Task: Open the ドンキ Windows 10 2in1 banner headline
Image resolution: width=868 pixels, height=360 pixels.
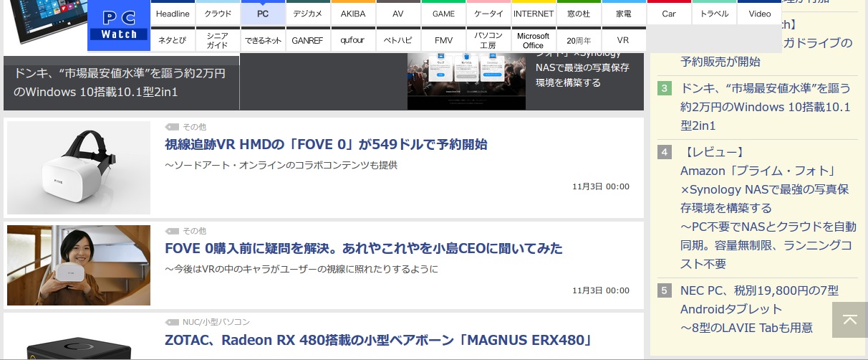Action: coord(120,82)
